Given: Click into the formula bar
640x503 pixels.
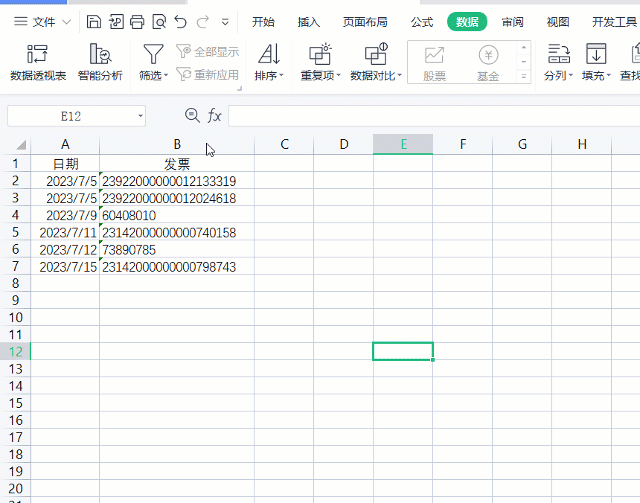Looking at the screenshot, I should click(x=434, y=116).
